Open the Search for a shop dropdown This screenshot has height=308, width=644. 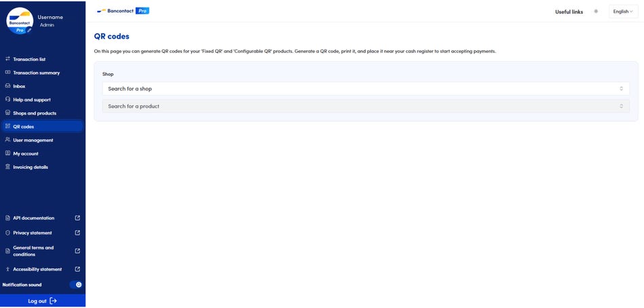point(365,89)
